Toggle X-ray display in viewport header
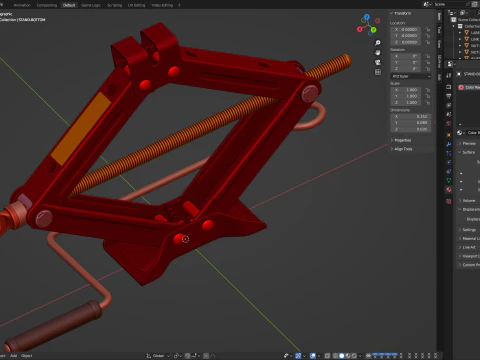The image size is (480, 360). 327,356
